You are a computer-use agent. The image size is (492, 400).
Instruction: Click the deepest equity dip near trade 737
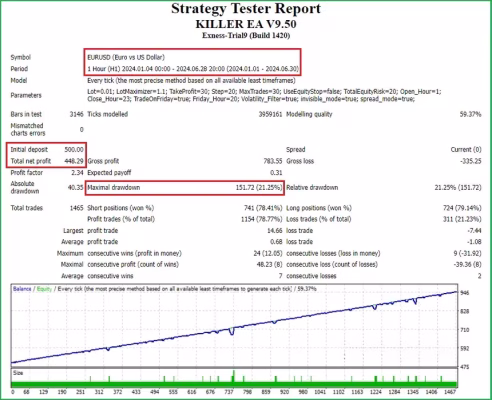pos(232,332)
